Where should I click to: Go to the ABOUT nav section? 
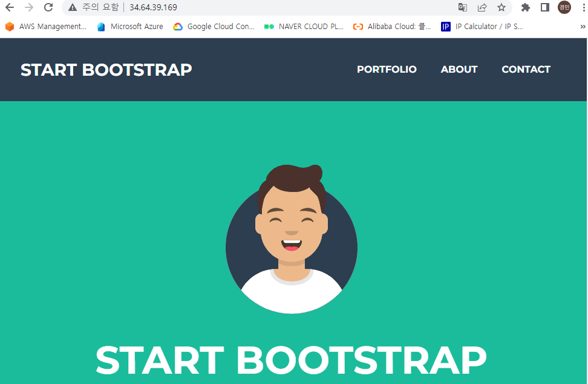click(x=459, y=70)
